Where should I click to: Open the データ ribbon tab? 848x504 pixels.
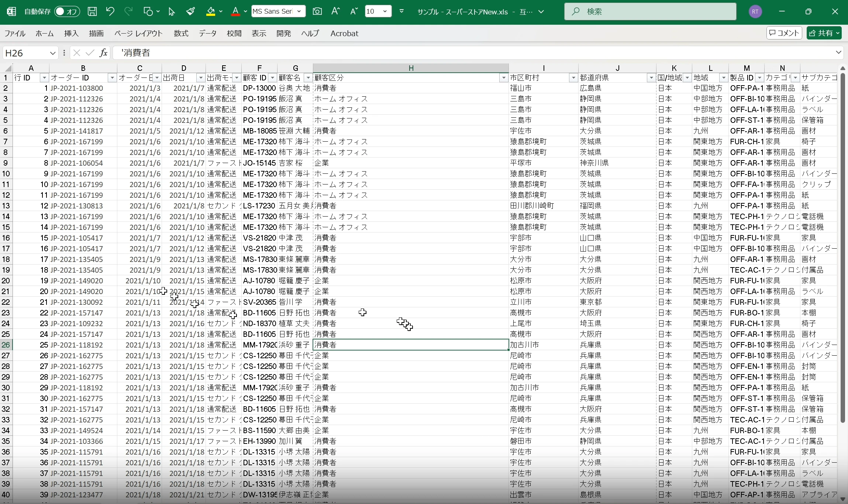(x=208, y=34)
